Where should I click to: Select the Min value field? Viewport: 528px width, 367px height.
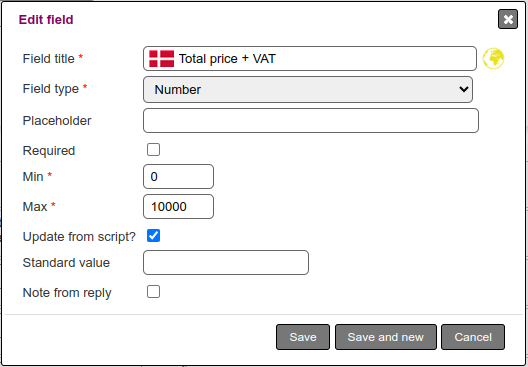pos(178,176)
